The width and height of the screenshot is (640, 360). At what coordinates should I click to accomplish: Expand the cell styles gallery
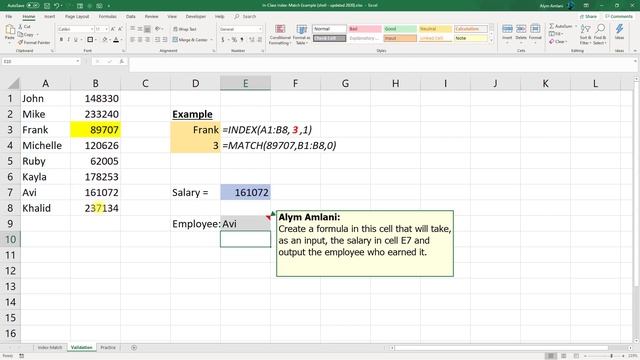tap(491, 41)
